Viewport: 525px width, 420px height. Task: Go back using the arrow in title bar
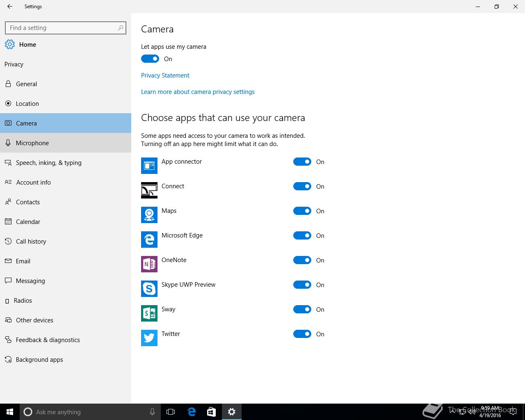[x=10, y=7]
